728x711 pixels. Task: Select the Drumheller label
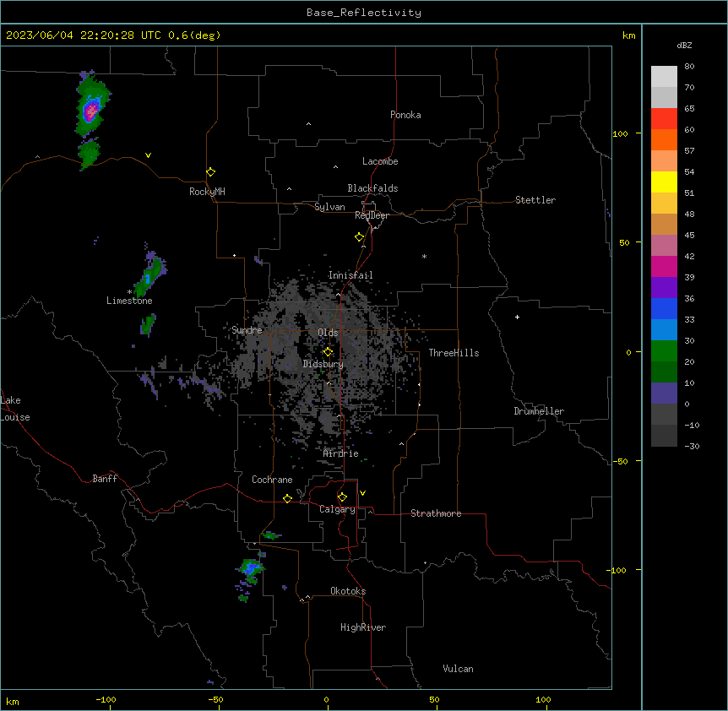pyautogui.click(x=539, y=411)
